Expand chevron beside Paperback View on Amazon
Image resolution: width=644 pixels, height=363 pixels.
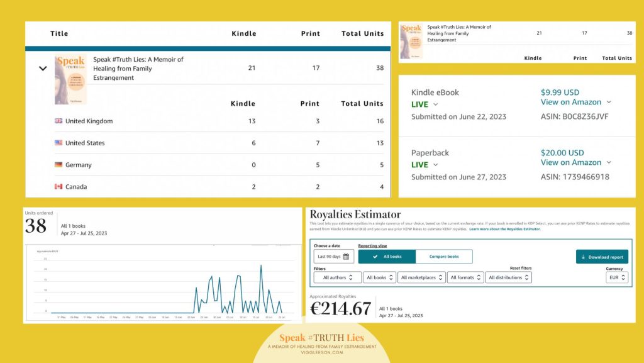coord(609,162)
